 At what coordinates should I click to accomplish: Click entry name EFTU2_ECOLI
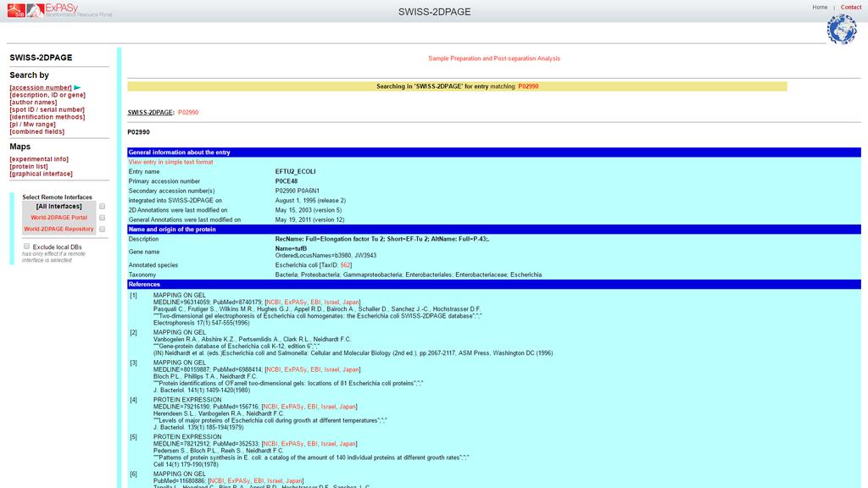295,171
